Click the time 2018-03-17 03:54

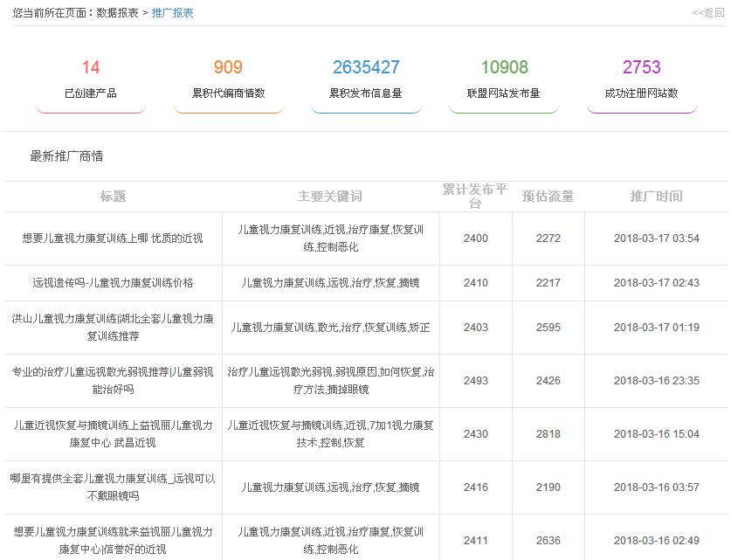click(657, 239)
